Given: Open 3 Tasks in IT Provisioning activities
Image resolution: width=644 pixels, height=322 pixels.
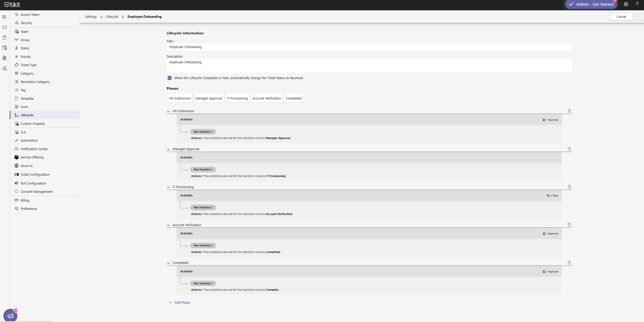Looking at the screenshot, I should click(553, 196).
